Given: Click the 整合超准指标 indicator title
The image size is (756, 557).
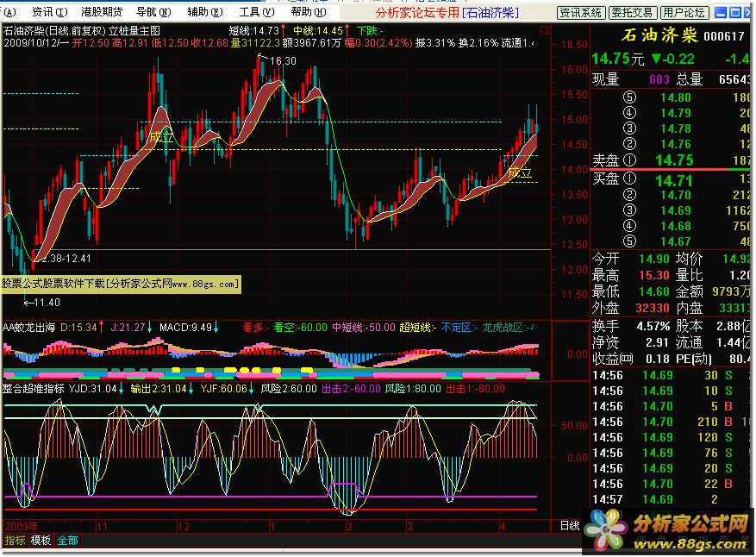Looking at the screenshot, I should coord(34,389).
